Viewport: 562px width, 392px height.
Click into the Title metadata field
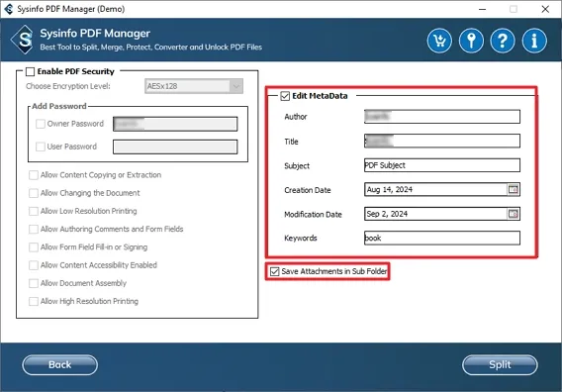(442, 141)
